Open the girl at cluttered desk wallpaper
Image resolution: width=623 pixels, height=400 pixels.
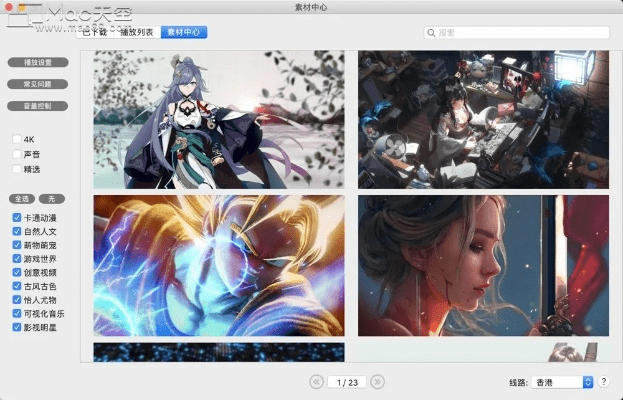pyautogui.click(x=483, y=119)
